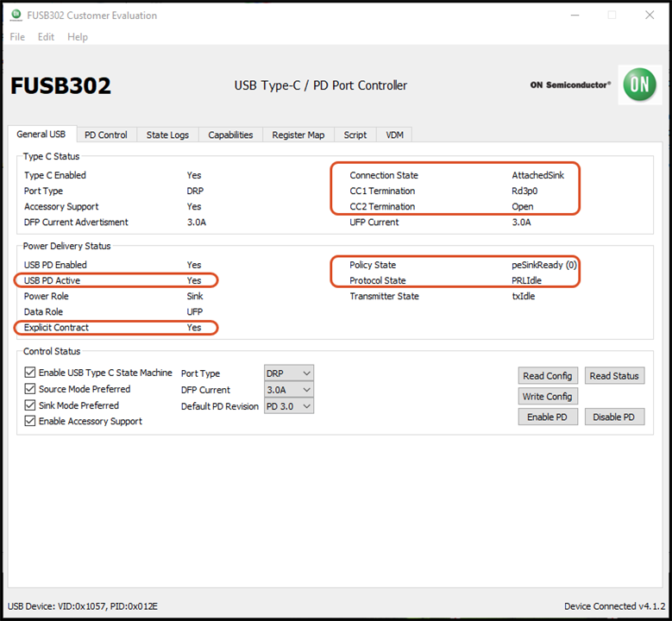Switch to the Script tab
672x621 pixels.
pos(355,135)
